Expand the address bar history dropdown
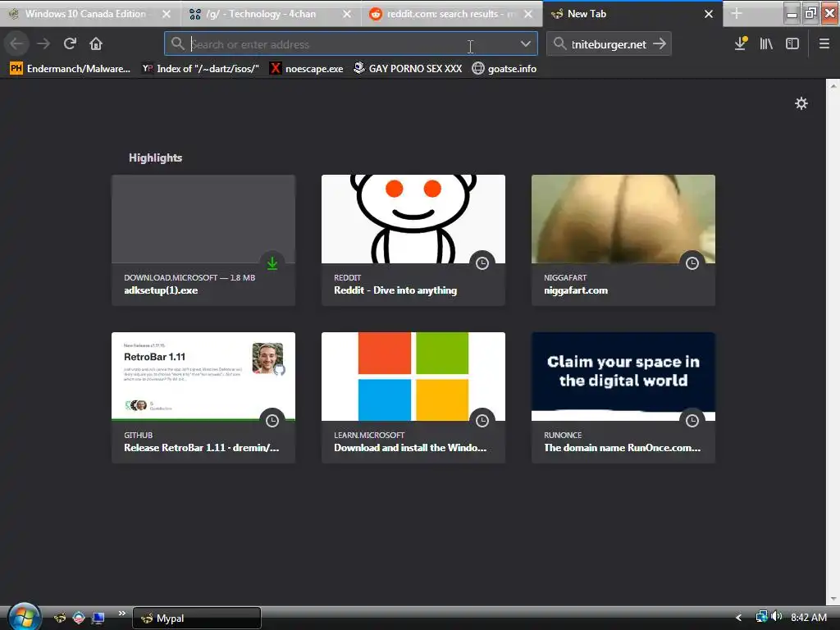The image size is (840, 630). (x=526, y=43)
